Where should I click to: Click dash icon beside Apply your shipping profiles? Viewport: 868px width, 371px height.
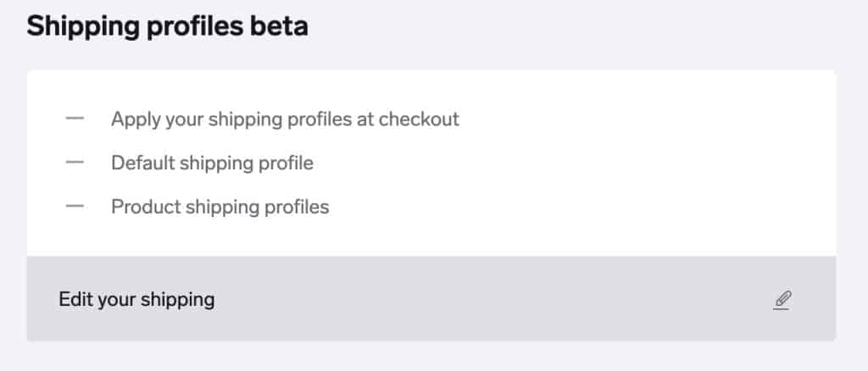click(x=75, y=119)
